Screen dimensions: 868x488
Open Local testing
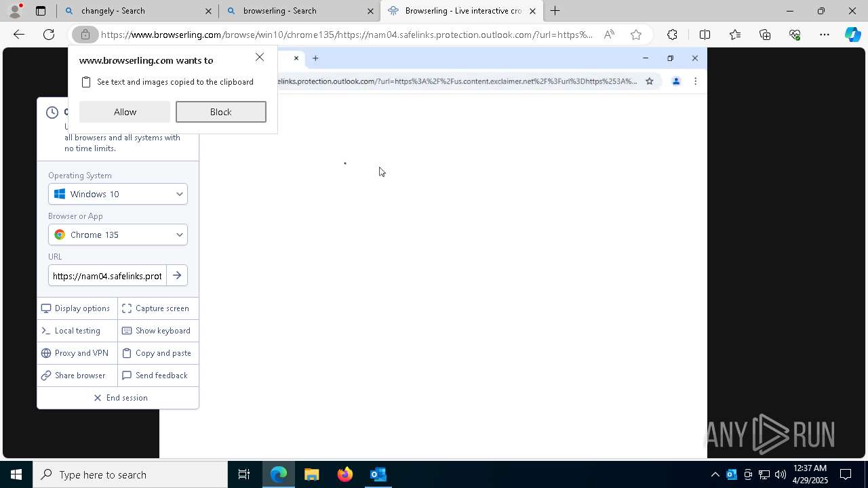77,331
